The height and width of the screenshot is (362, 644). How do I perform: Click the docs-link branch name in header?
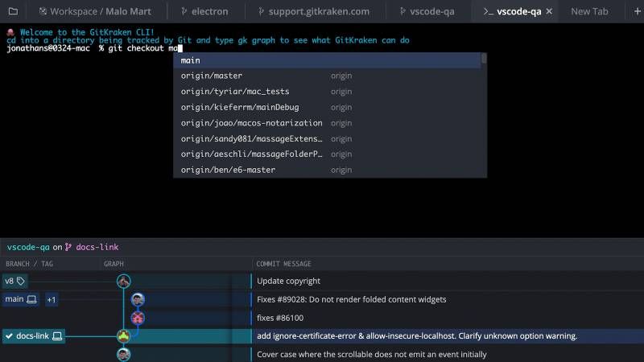click(97, 247)
